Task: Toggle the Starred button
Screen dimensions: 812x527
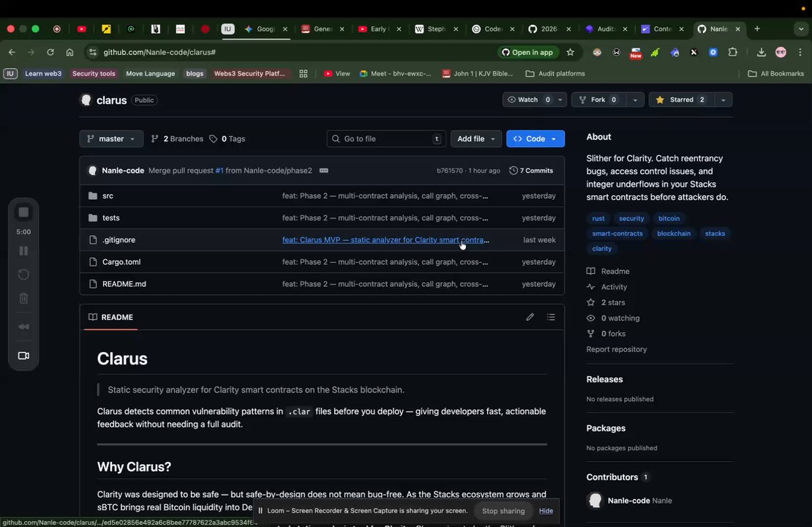Action: [x=680, y=100]
